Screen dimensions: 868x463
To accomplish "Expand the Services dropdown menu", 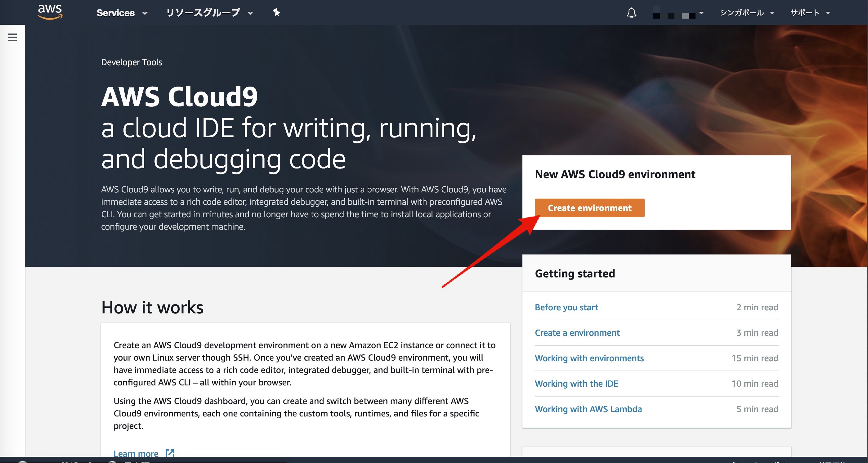I will coord(122,13).
